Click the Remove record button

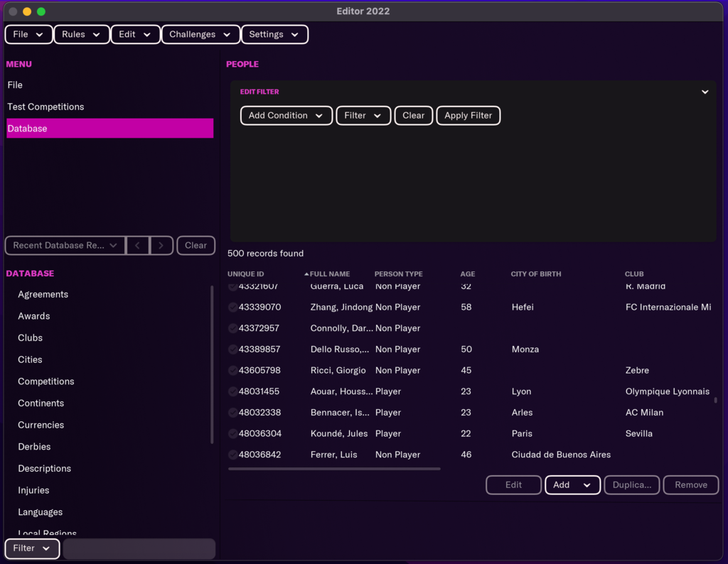(x=691, y=484)
